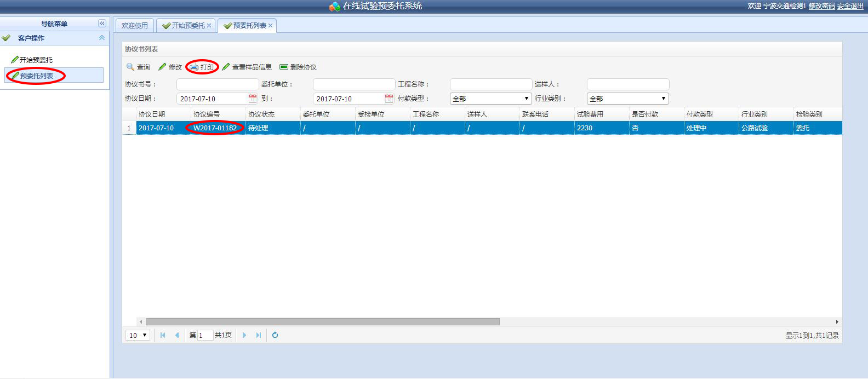
Task: Open calendar picker for the 到 end date
Action: click(x=389, y=99)
